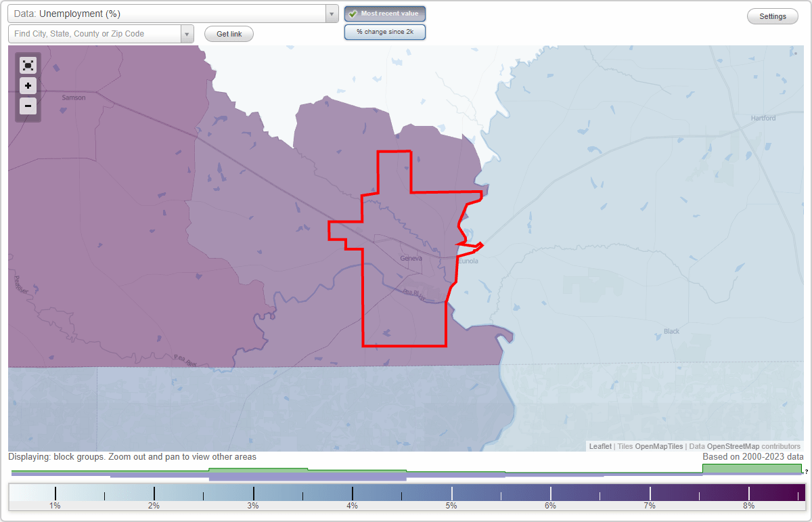Zoom out using the map minus icon

coord(28,106)
